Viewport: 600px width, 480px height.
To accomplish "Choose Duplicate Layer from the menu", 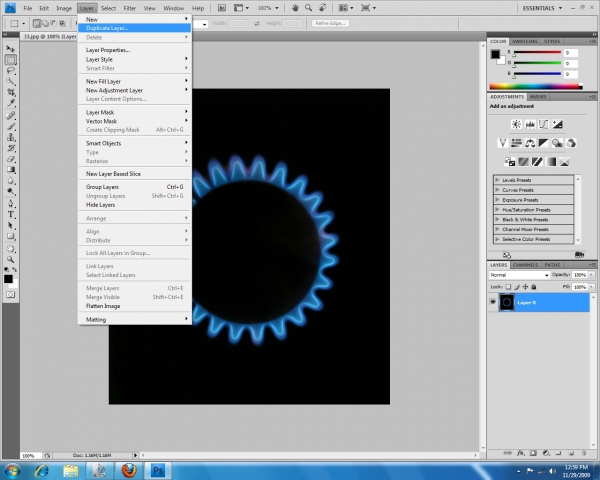I will click(x=134, y=28).
